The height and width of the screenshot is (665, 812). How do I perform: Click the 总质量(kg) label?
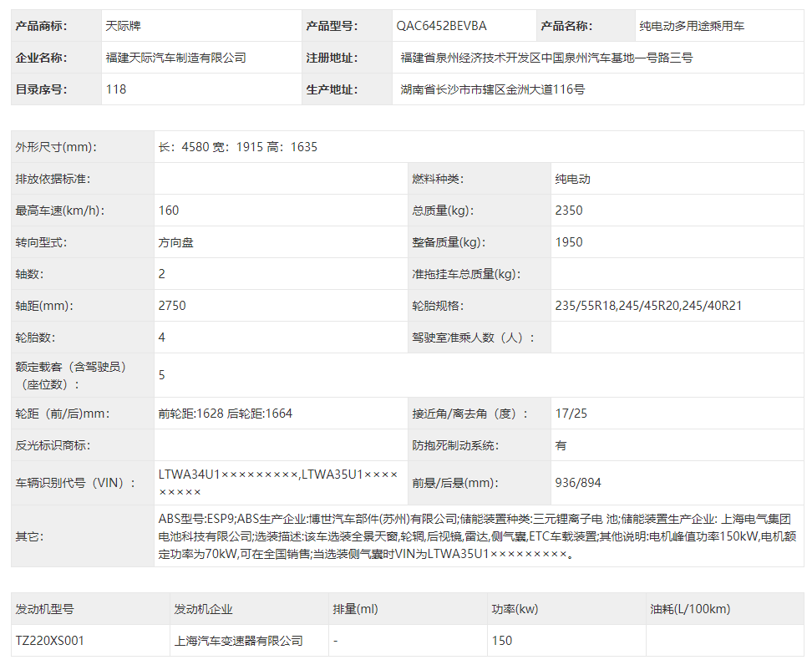coord(443,211)
